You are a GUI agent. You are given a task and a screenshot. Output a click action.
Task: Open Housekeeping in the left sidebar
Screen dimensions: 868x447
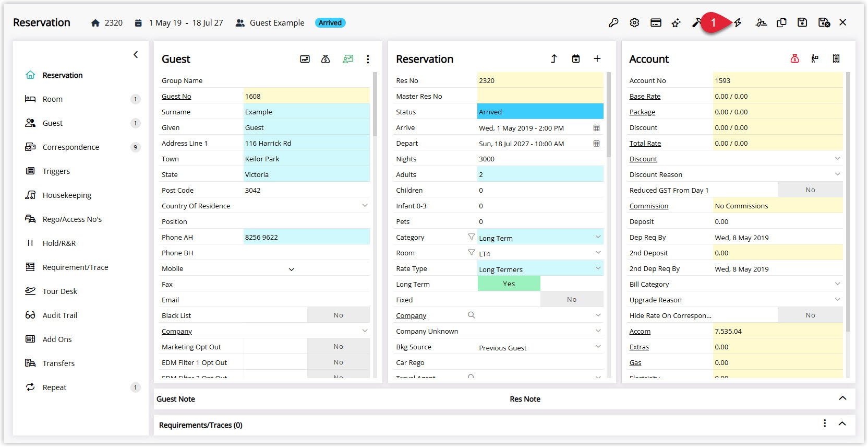click(x=67, y=195)
